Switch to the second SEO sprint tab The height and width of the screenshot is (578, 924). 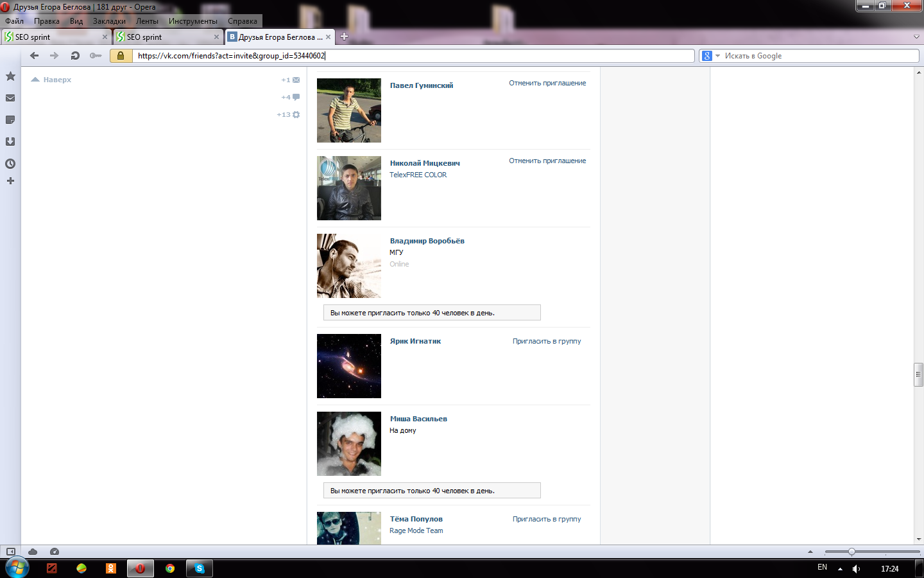pos(168,37)
